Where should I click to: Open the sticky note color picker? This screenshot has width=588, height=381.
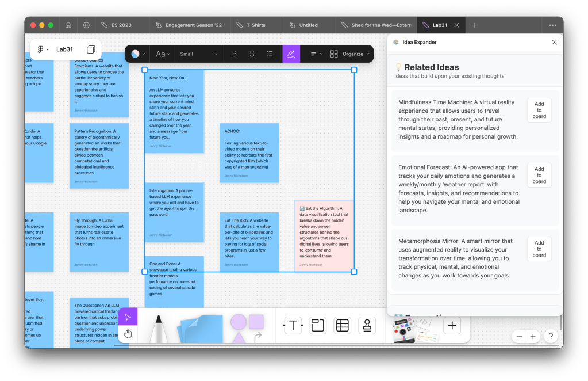(138, 54)
